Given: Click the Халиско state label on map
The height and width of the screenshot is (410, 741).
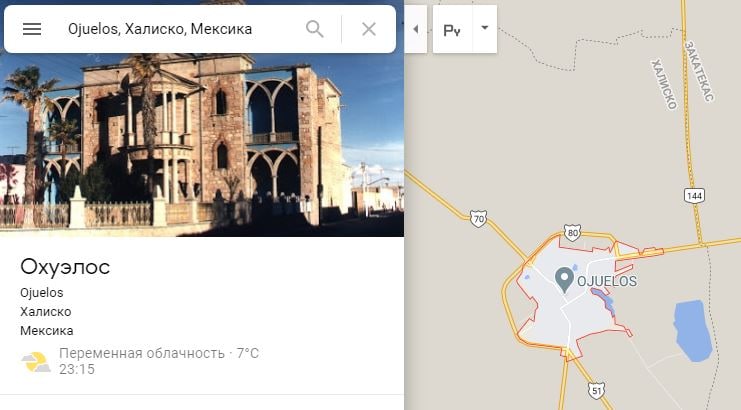Looking at the screenshot, I should 664,84.
